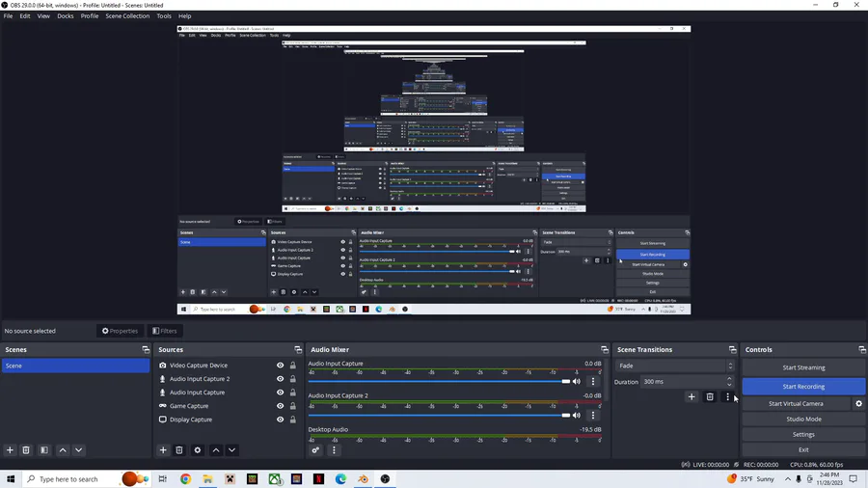Configure virtual camera gear icon
This screenshot has height=488, width=868.
point(858,403)
